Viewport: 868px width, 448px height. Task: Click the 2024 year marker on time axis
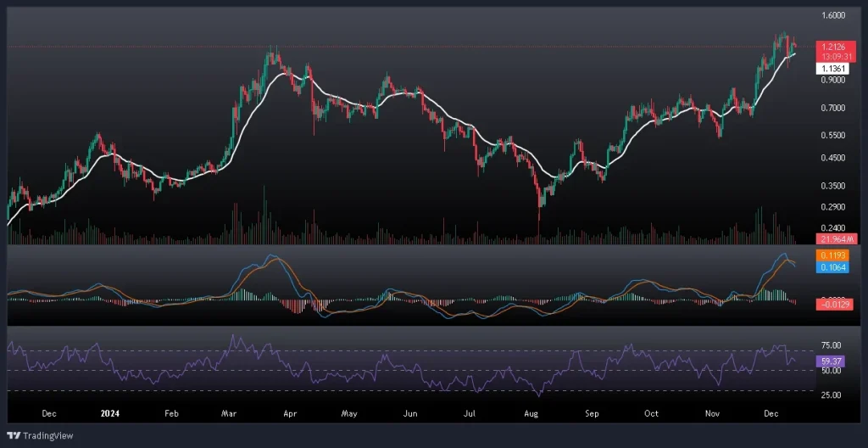click(x=109, y=413)
